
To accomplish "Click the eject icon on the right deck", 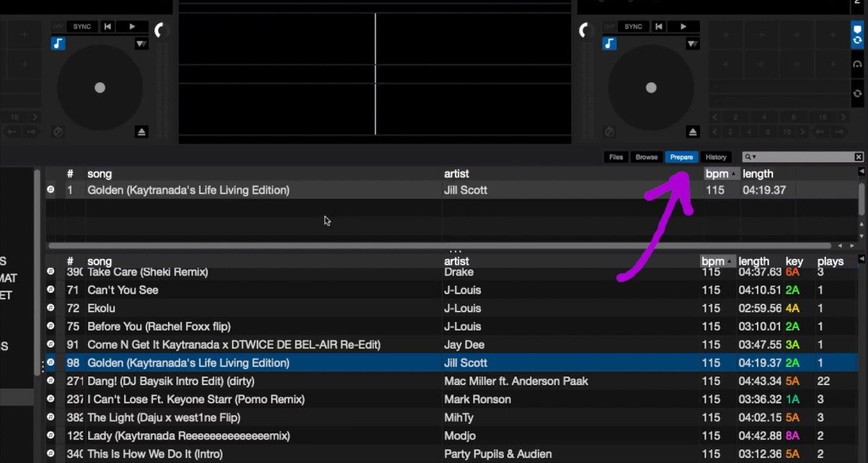I will click(691, 132).
